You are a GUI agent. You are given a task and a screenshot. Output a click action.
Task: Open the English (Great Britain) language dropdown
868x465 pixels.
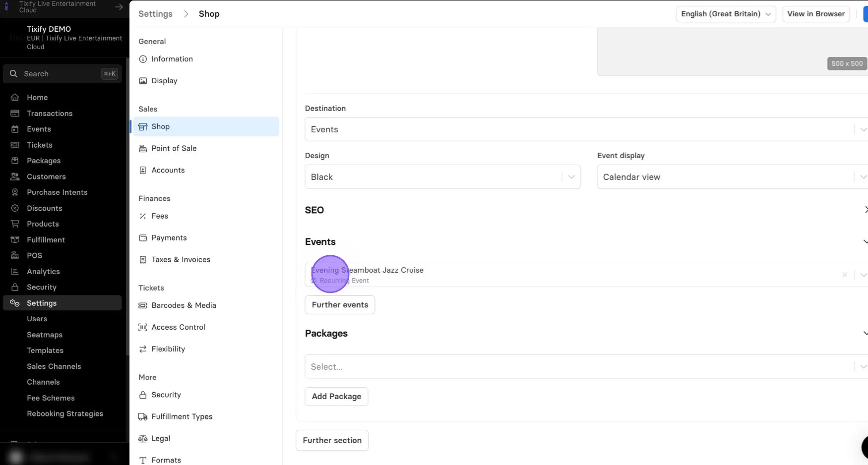coord(726,14)
